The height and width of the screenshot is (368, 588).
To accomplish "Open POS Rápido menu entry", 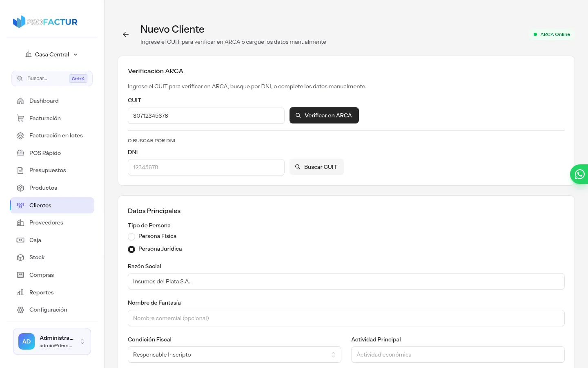I will [x=52, y=153].
